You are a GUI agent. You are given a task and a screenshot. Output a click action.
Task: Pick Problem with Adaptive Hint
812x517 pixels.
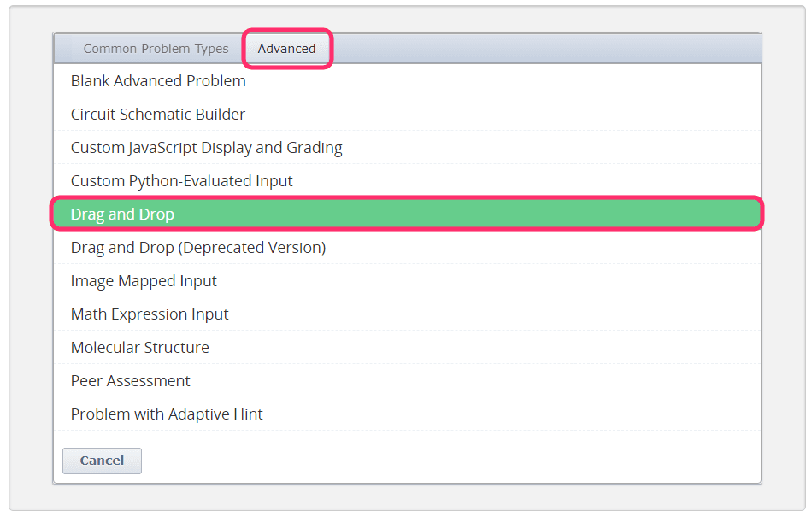[x=167, y=414]
